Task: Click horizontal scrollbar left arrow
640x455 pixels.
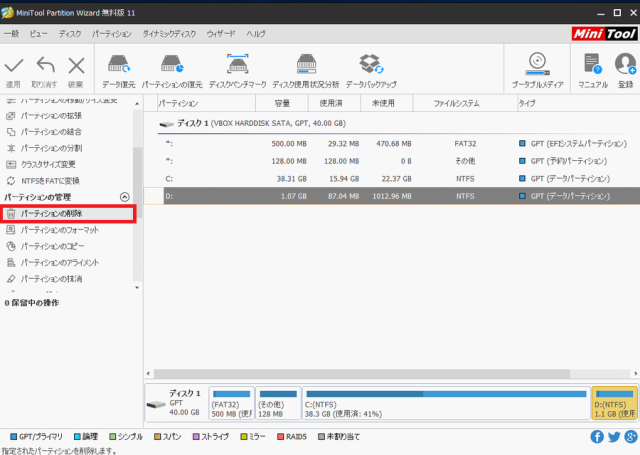Action: (x=148, y=373)
